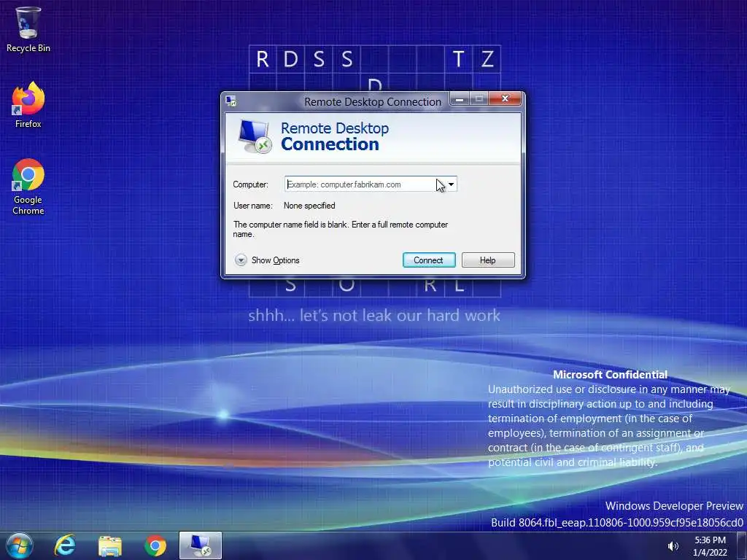747x560 pixels.
Task: Minimize the Remote Desktop Connection window
Action: [460, 99]
